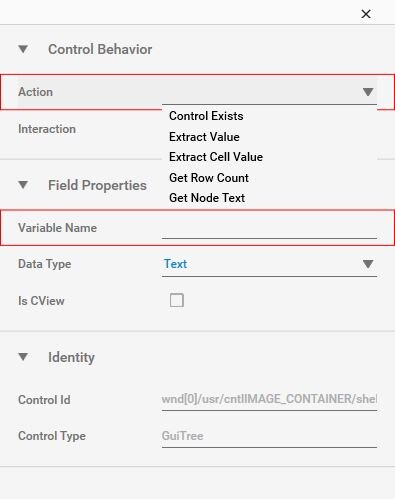Click the Identity heading text
This screenshot has height=499, width=395.
(x=71, y=357)
